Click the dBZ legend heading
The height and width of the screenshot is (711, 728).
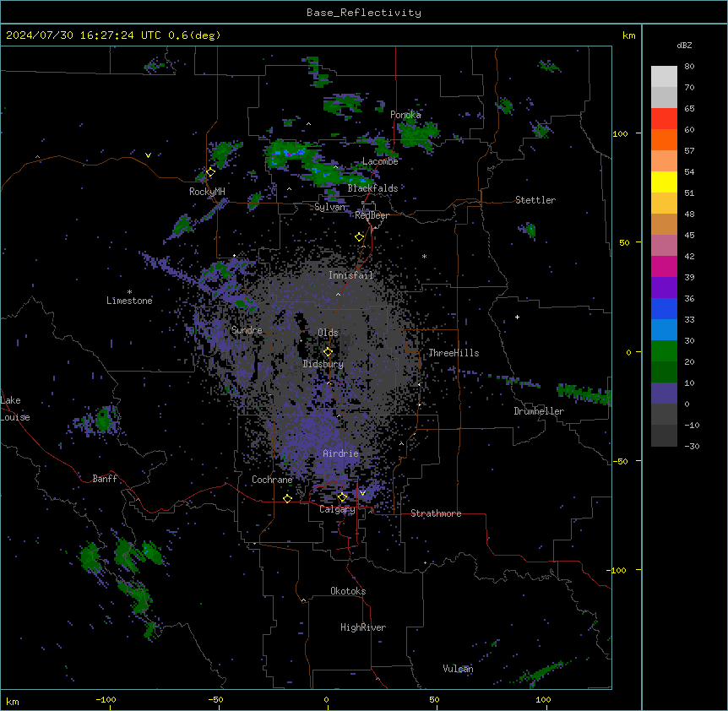(x=684, y=45)
